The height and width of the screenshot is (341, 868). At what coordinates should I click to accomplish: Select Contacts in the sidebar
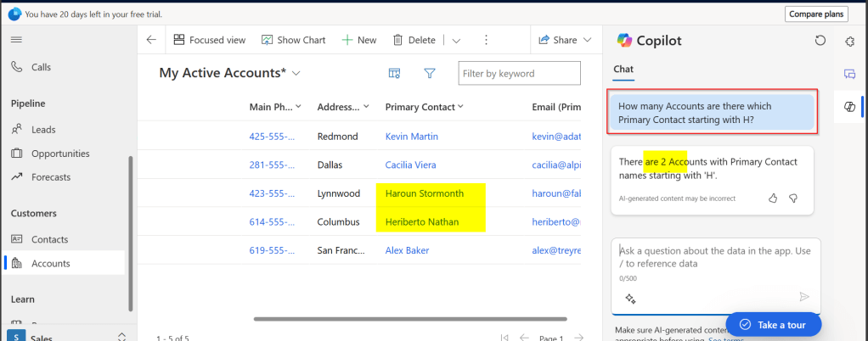click(49, 239)
